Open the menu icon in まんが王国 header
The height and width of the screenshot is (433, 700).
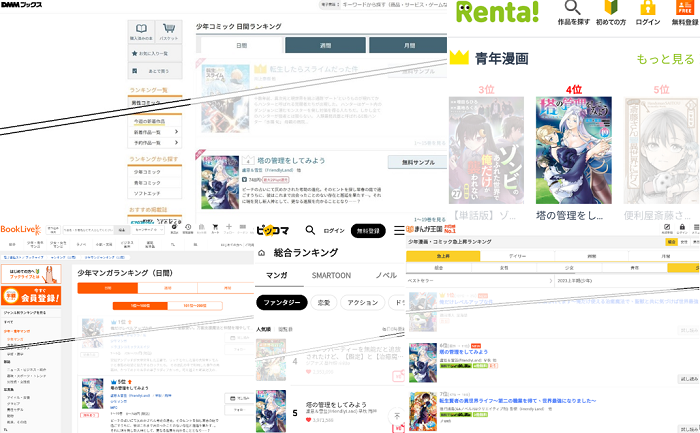(x=696, y=229)
